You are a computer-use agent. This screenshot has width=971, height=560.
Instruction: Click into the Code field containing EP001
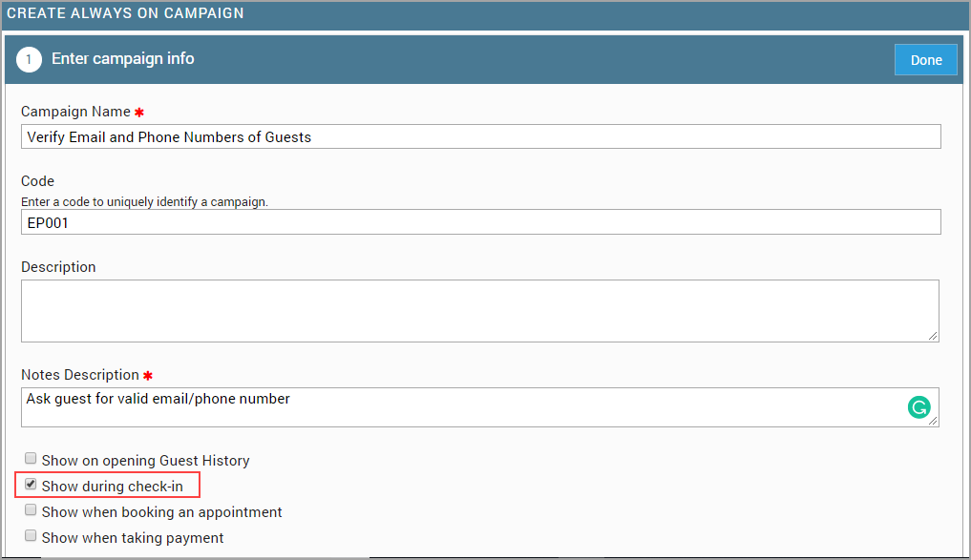click(x=480, y=222)
